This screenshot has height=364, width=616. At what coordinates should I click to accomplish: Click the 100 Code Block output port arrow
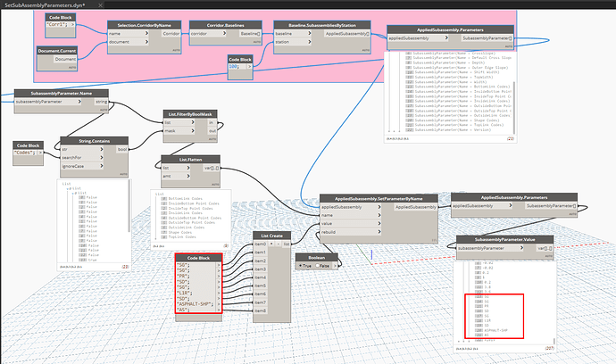(249, 66)
